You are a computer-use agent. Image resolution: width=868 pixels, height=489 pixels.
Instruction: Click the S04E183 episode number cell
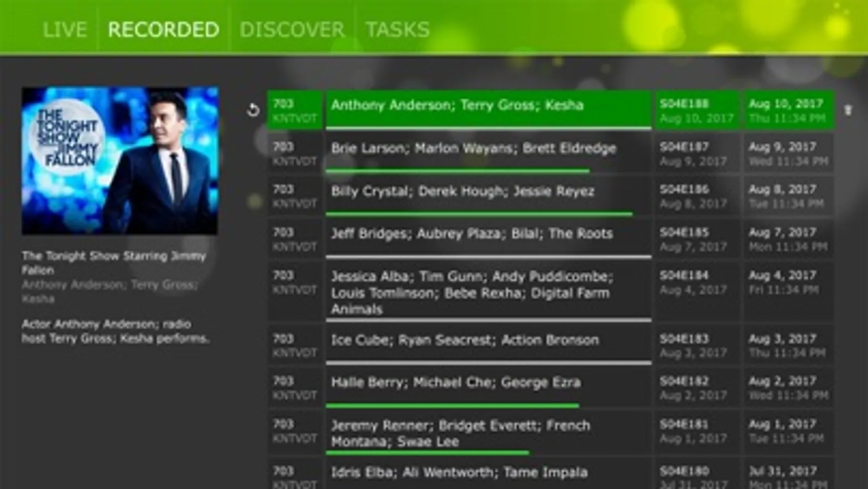pyautogui.click(x=696, y=345)
